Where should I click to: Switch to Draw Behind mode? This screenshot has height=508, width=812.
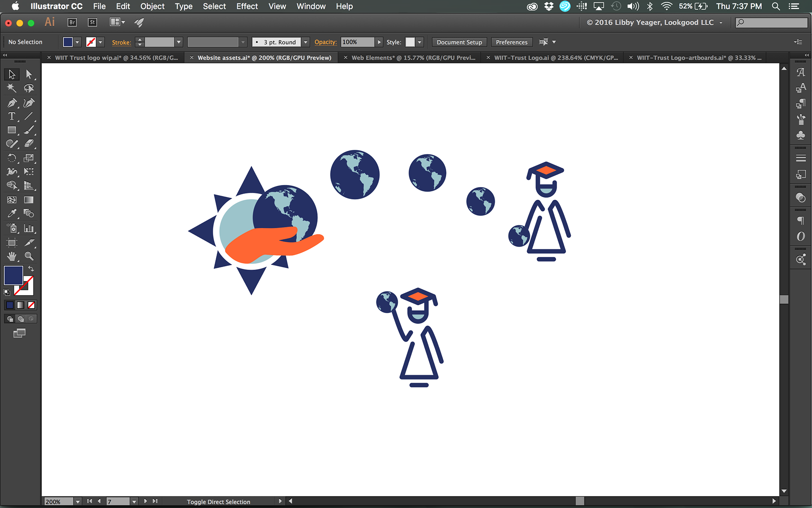coord(21,319)
